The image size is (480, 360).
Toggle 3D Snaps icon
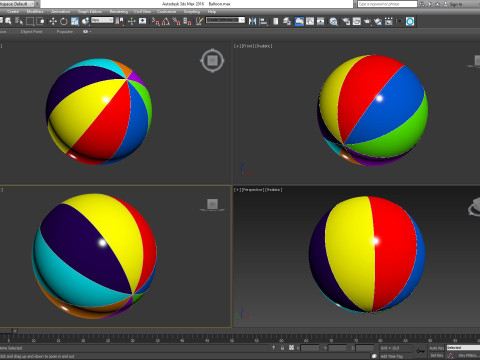156,21
